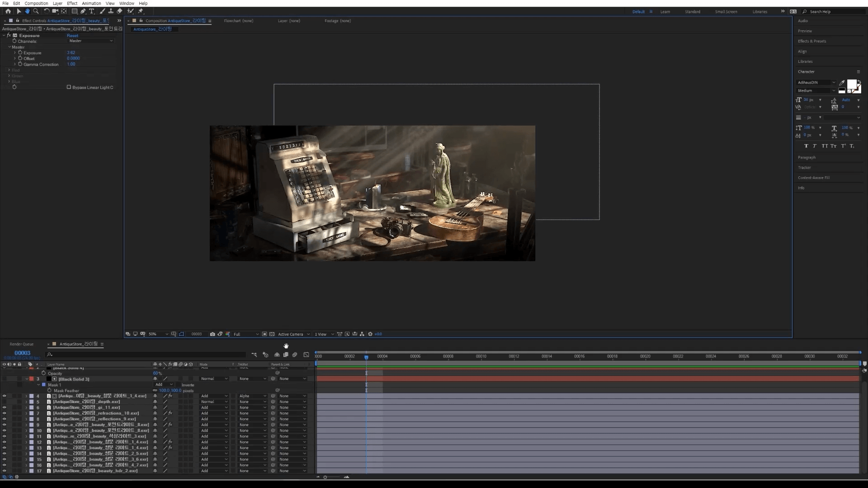Toggle the Exposure stopwatch in Effect Controls
Image resolution: width=868 pixels, height=488 pixels.
(x=20, y=53)
